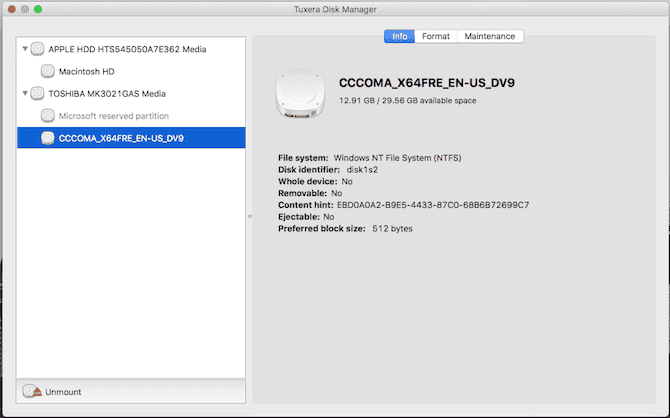Click the CCCOMA volume icon in sidebar
The height and width of the screenshot is (418, 670).
point(48,138)
